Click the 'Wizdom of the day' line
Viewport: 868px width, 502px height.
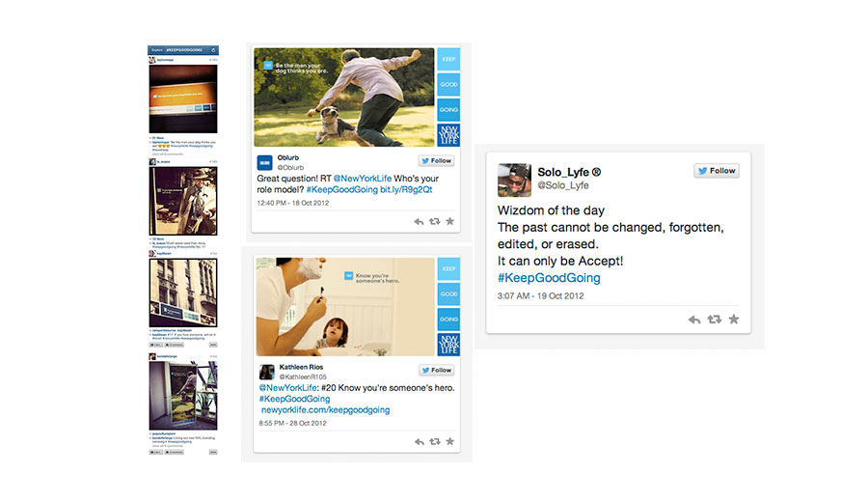(551, 210)
